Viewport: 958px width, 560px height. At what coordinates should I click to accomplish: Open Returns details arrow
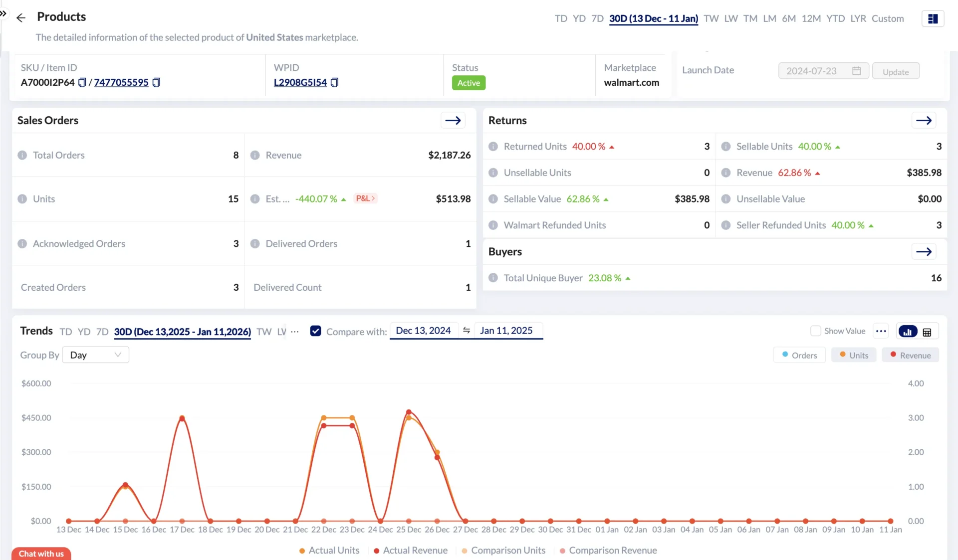click(924, 120)
